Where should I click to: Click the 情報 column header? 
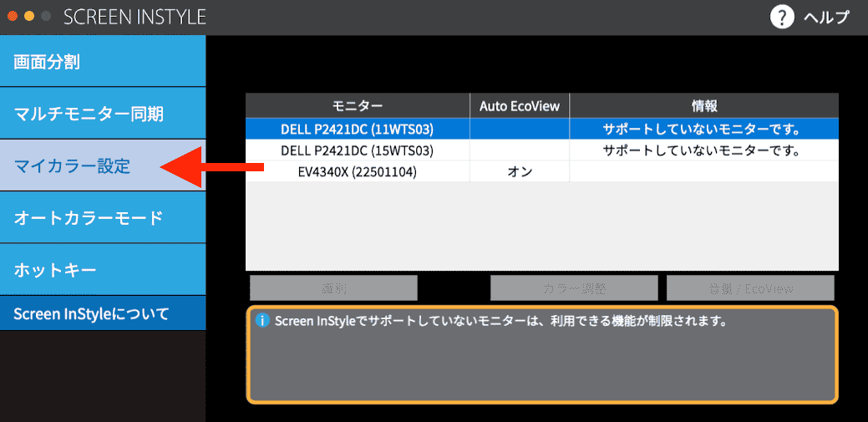click(703, 106)
